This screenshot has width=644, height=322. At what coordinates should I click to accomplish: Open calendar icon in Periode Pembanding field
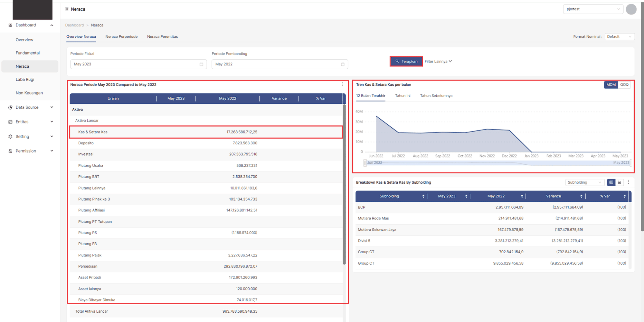(343, 64)
